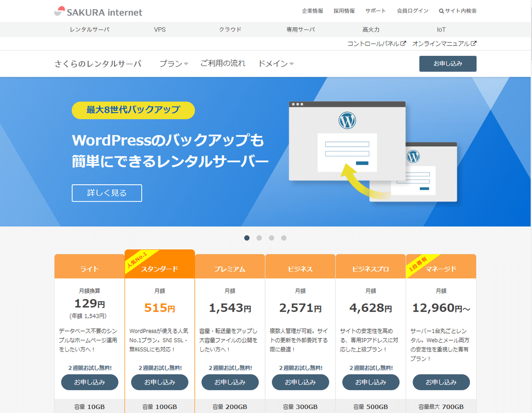Select 専用サーバ in service menu

coord(301,30)
